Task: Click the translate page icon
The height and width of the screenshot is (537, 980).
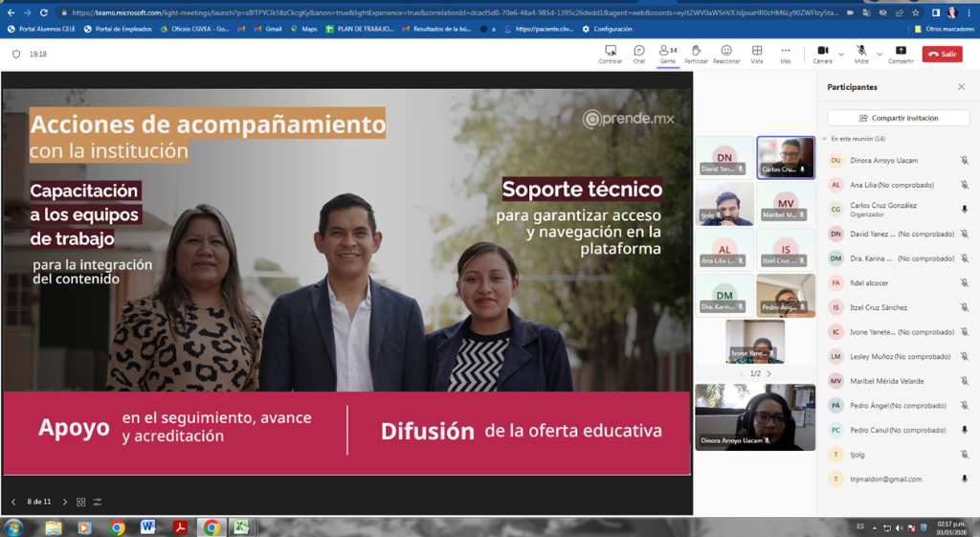Action: pyautogui.click(x=866, y=12)
